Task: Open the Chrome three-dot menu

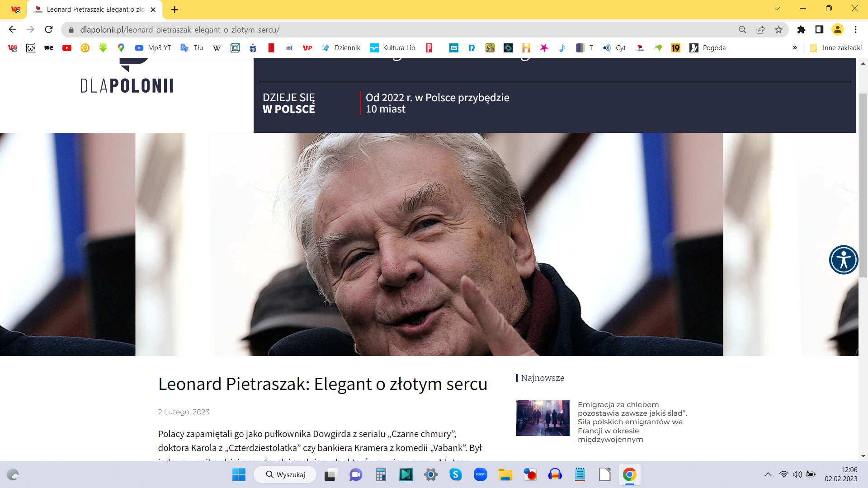Action: (855, 29)
